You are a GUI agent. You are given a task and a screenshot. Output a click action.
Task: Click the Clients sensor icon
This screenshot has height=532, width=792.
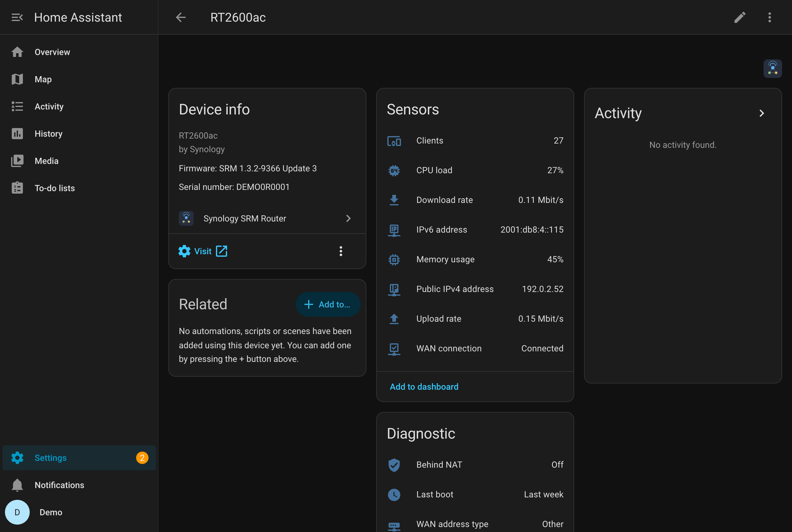394,140
